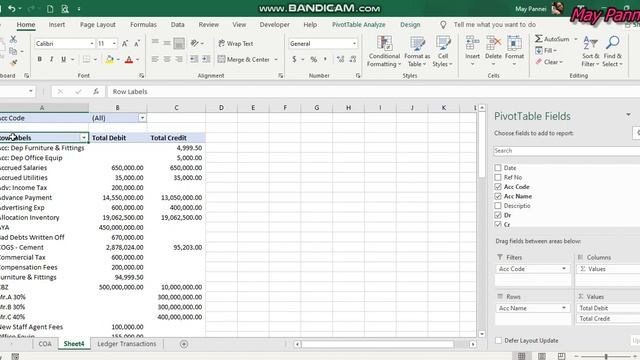Open the font color red A swatch
The image size is (640, 360).
pyautogui.click(x=129, y=60)
